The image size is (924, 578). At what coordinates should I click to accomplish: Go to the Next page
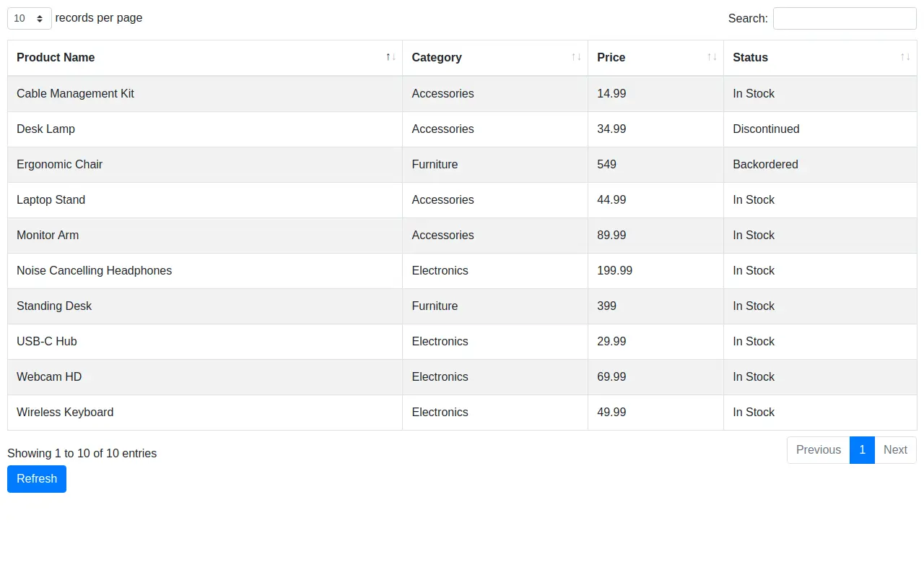click(895, 450)
